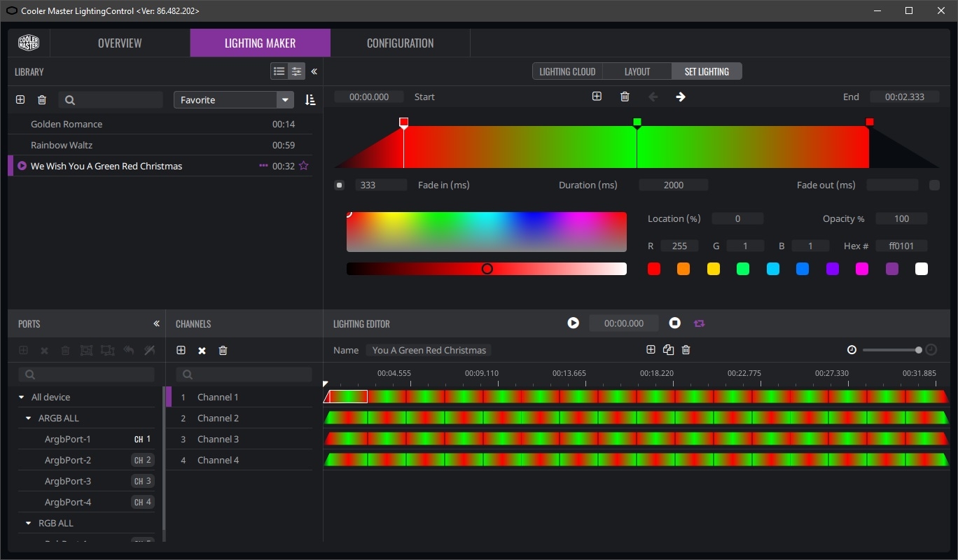Open the Favorite filter dropdown
Screen dimensions: 958x560
tap(234, 100)
